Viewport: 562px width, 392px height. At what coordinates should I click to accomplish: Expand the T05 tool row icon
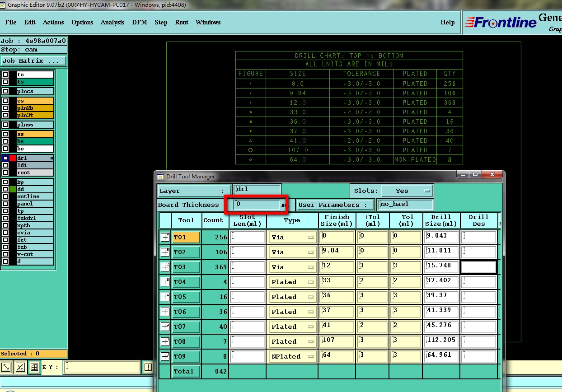[165, 297]
